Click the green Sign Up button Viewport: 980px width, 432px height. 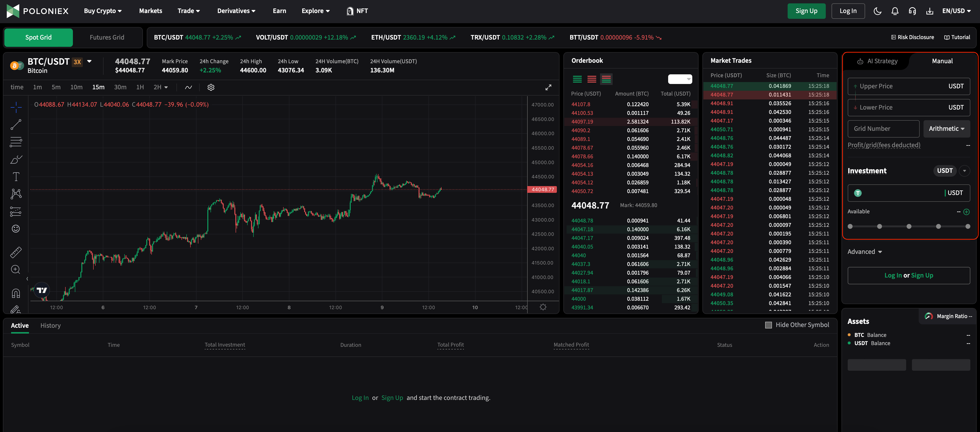coord(806,11)
